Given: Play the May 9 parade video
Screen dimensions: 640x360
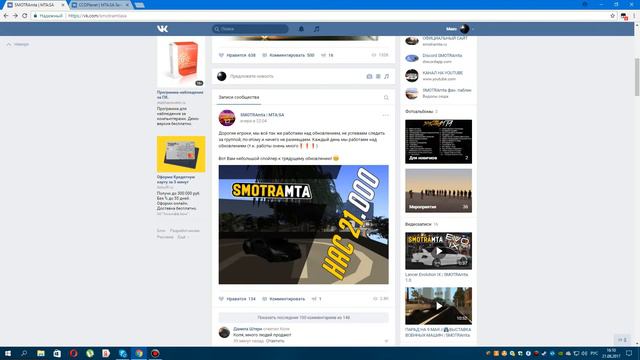Looking at the screenshot, I should tap(438, 306).
